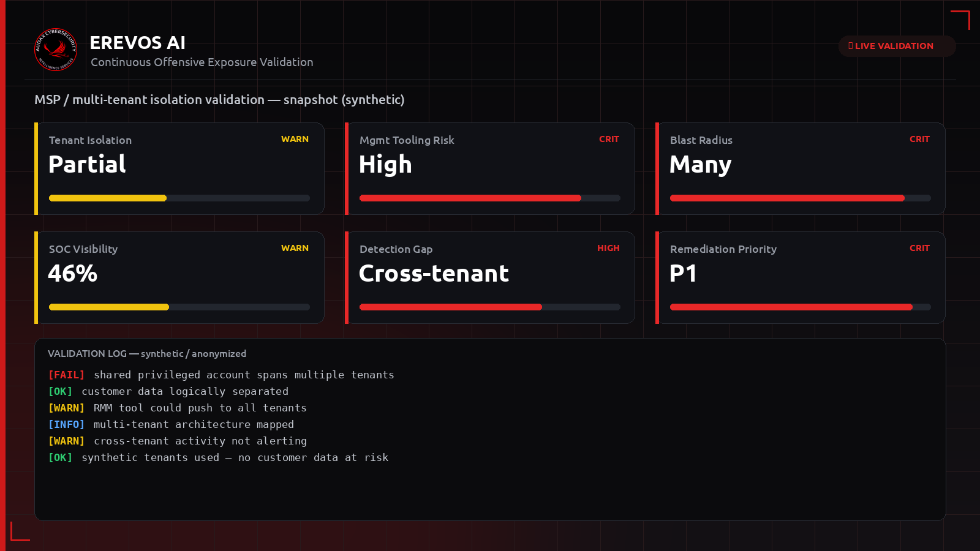Screen dimensions: 980x551
Task: Click the CRIT badge on Mgmt Tooling Risk
Action: coord(609,140)
